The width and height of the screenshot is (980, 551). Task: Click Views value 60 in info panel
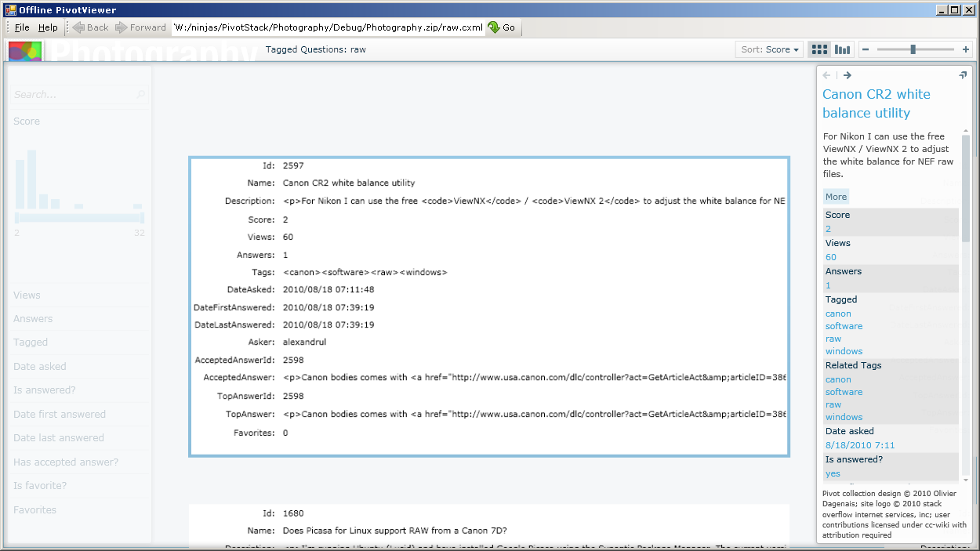(x=831, y=257)
